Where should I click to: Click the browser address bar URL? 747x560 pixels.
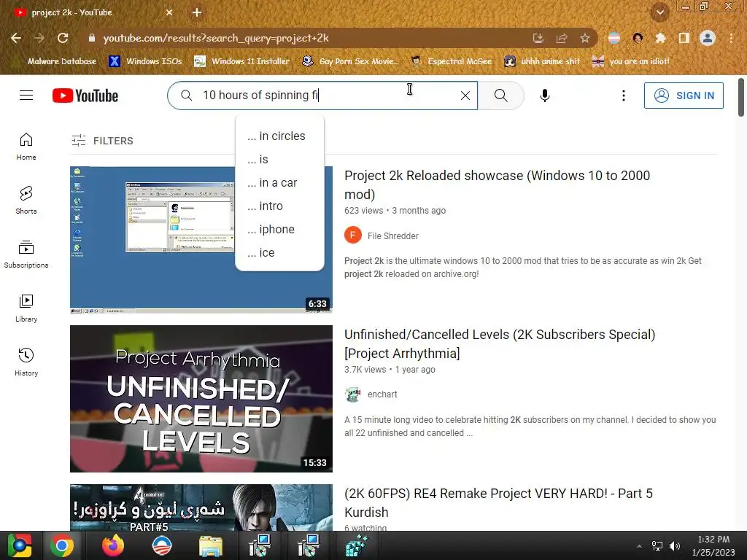[216, 38]
